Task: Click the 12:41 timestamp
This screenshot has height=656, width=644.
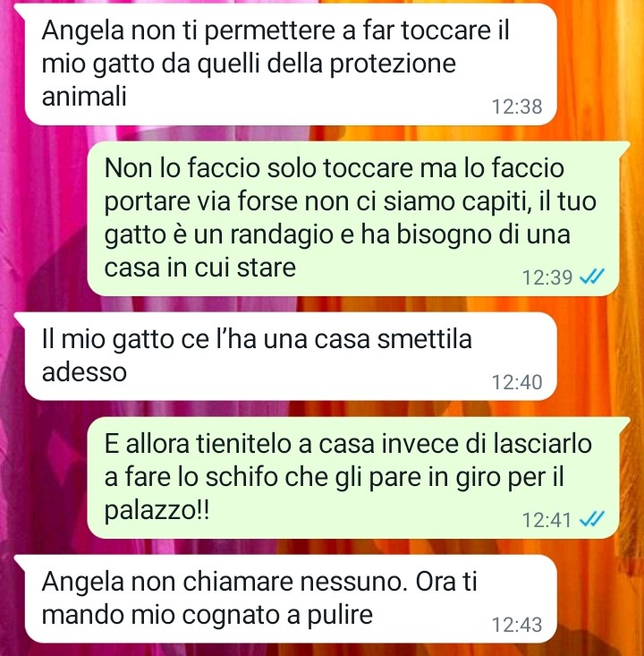Action: 547,520
